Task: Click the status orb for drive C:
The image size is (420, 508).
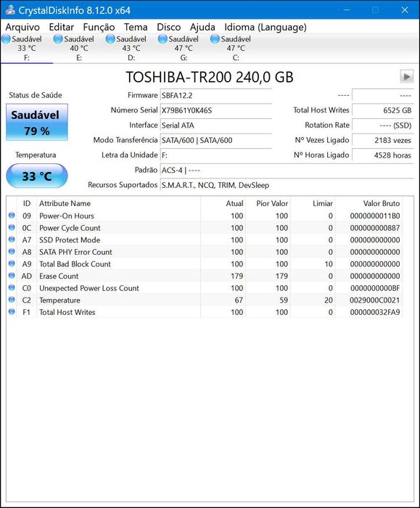Action: click(x=215, y=39)
